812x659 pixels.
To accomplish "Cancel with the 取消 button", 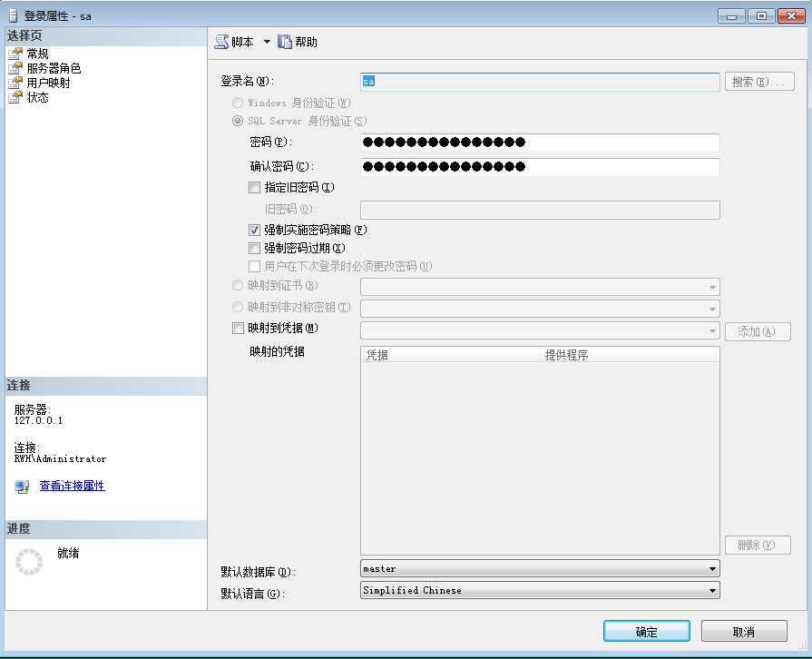I will pyautogui.click(x=744, y=631).
